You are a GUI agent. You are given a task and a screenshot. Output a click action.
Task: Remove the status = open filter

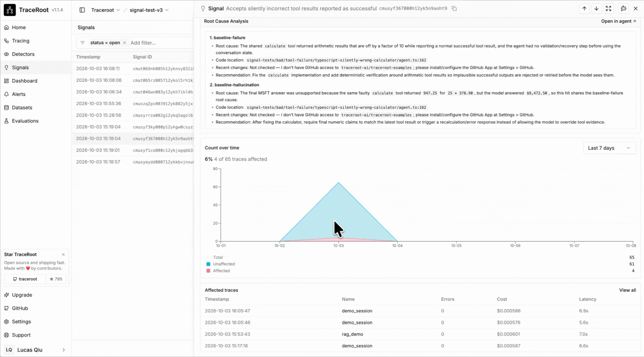(x=124, y=43)
